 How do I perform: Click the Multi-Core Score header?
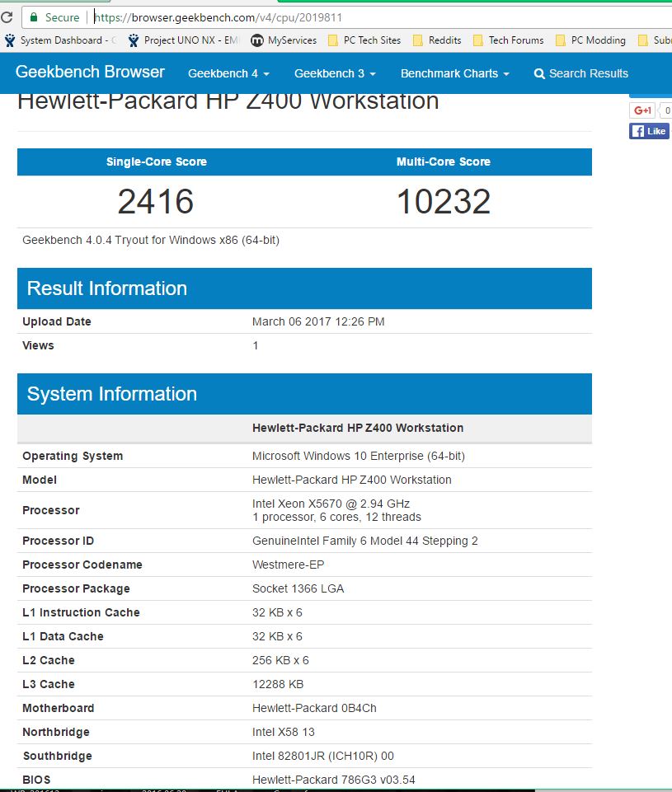tap(444, 162)
